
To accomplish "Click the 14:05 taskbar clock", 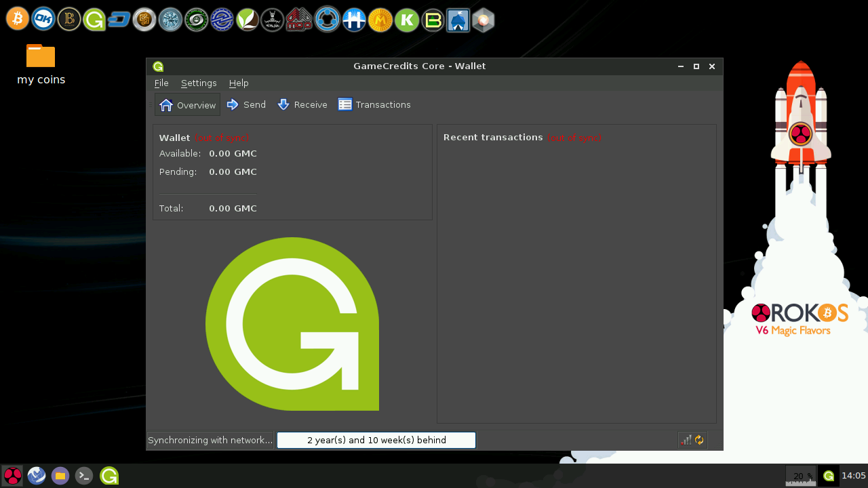I will coord(854,476).
